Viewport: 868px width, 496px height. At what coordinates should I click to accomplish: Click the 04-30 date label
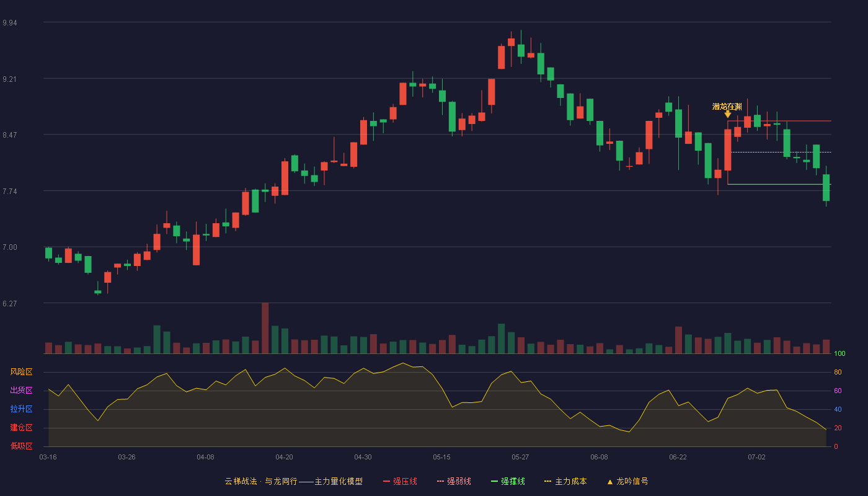tap(363, 457)
